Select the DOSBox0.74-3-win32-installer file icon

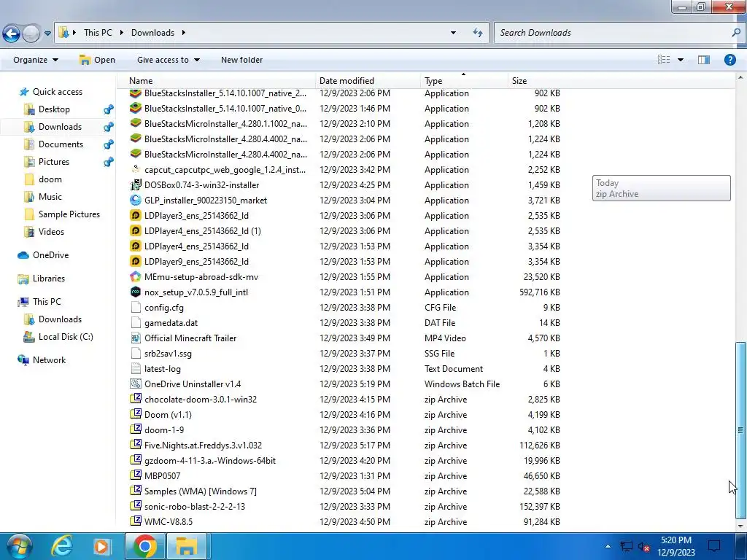pyautogui.click(x=136, y=184)
